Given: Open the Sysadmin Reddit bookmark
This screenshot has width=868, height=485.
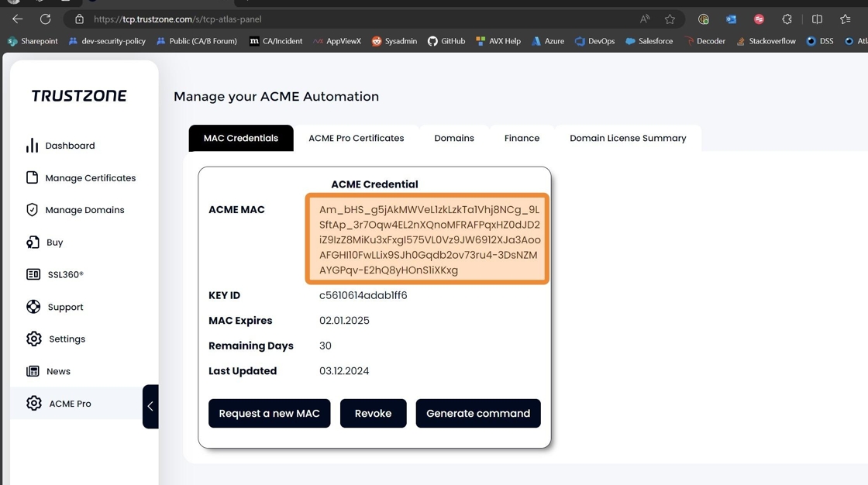Looking at the screenshot, I should click(x=394, y=41).
